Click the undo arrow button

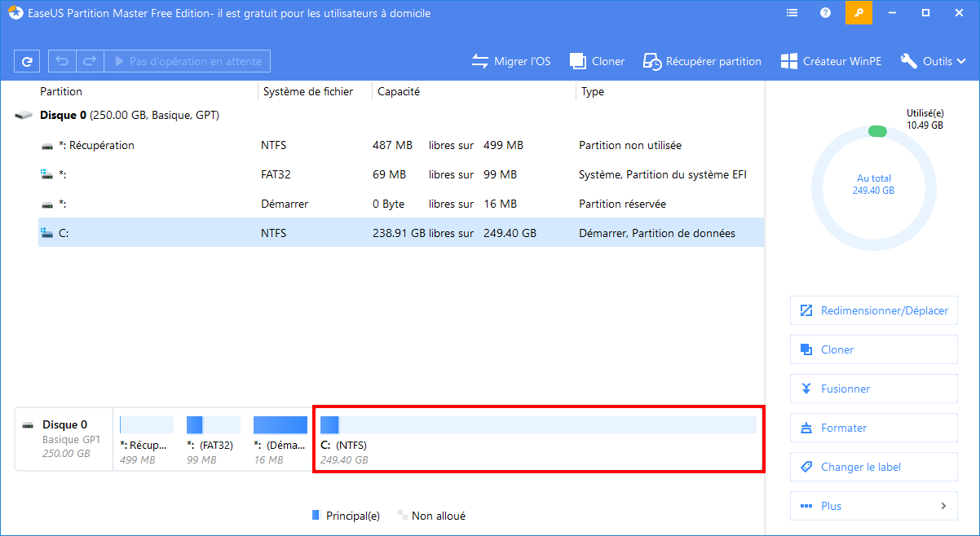pyautogui.click(x=62, y=61)
